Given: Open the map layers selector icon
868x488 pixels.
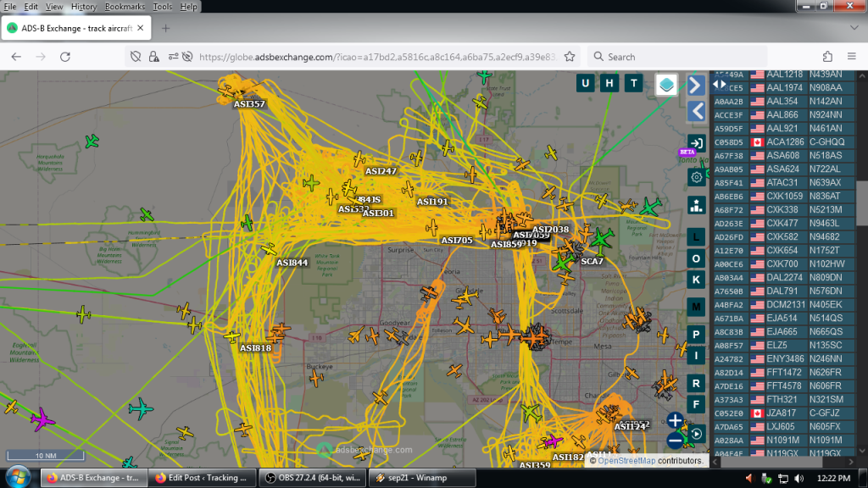Looking at the screenshot, I should 666,85.
